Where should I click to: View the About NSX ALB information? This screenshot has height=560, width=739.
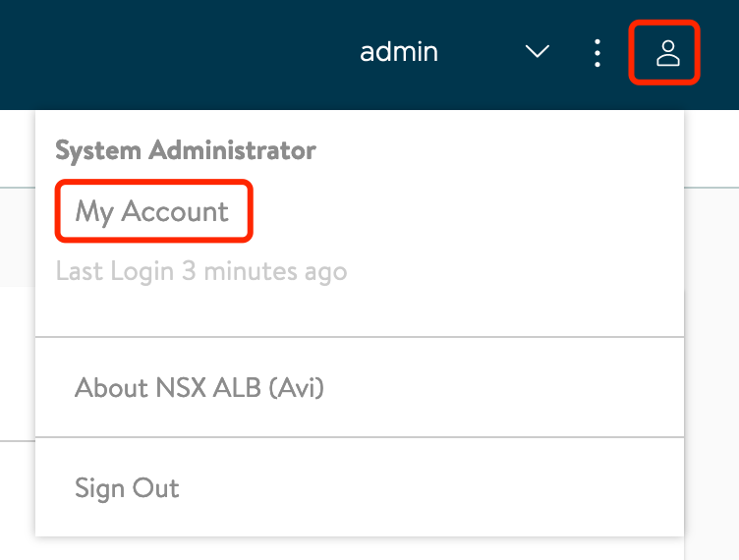(199, 388)
